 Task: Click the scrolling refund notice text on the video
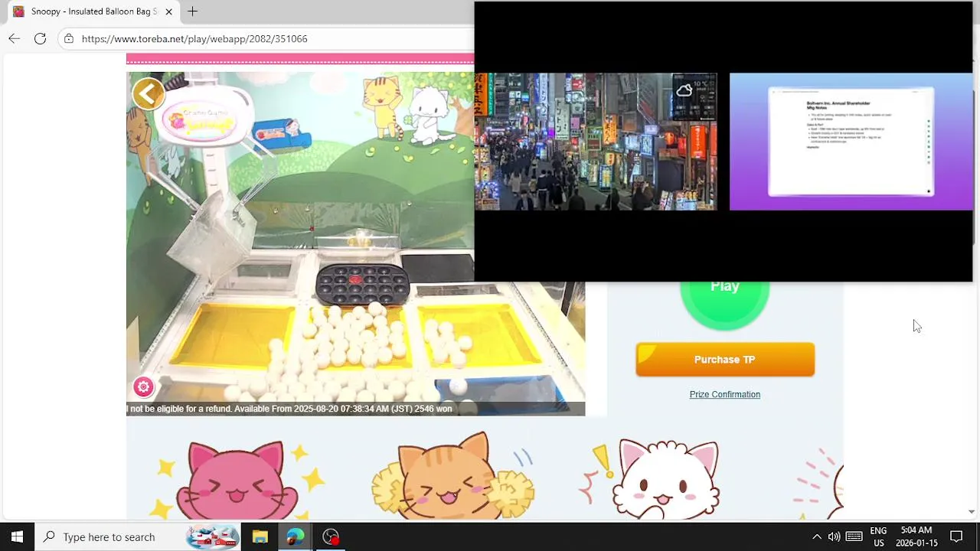pyautogui.click(x=290, y=409)
